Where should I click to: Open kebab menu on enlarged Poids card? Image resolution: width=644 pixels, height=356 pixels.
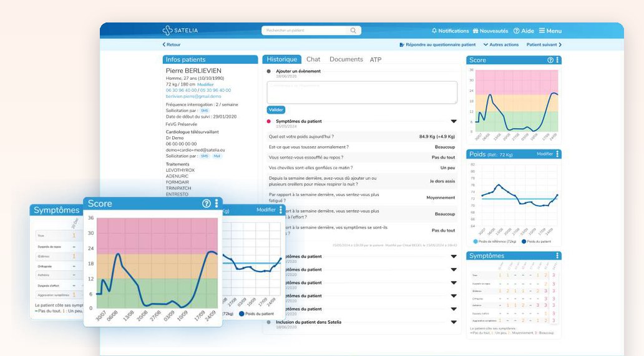point(281,210)
